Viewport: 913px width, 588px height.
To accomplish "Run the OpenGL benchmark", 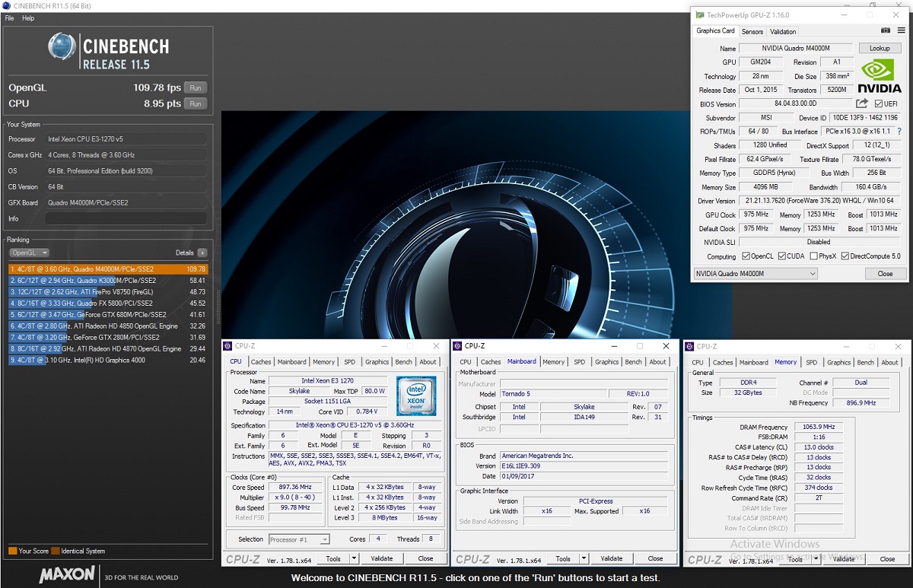I will coord(196,87).
